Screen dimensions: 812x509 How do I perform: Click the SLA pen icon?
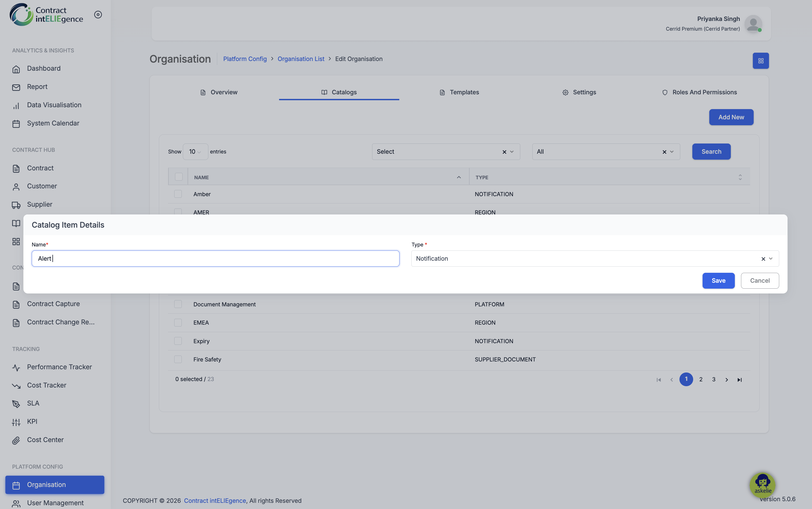point(16,404)
